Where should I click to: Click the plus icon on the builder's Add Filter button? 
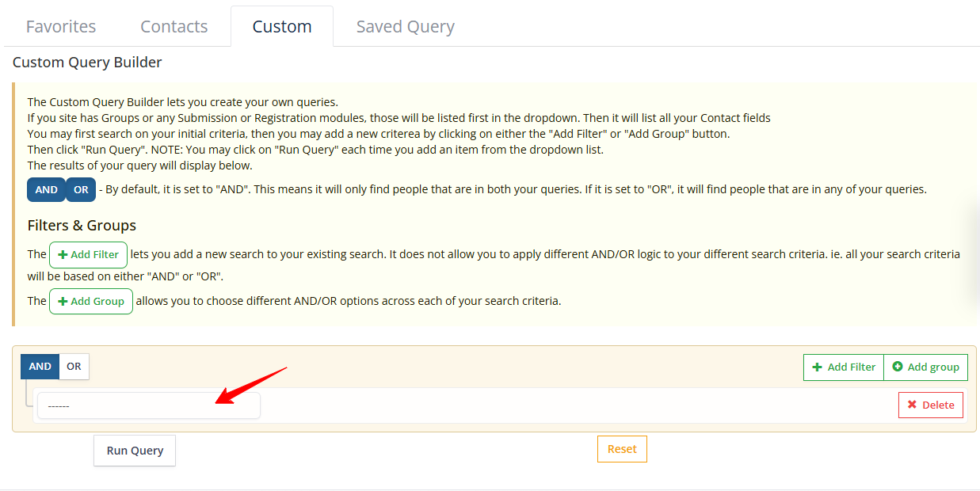point(818,367)
